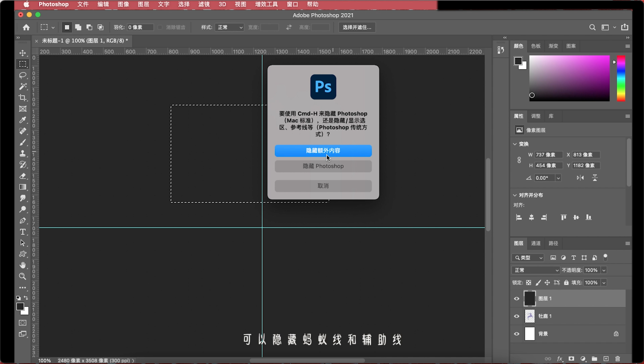644x364 pixels.
Task: Switch to the 调整 tab
Action: [x=536, y=116]
